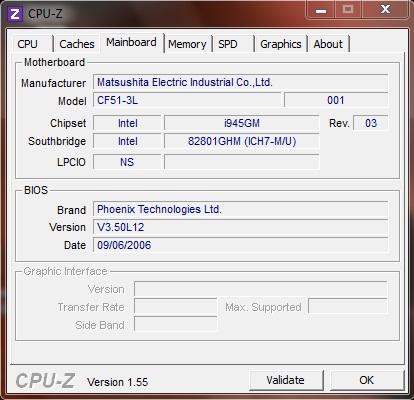Click the Version 1.55 text

point(118,382)
